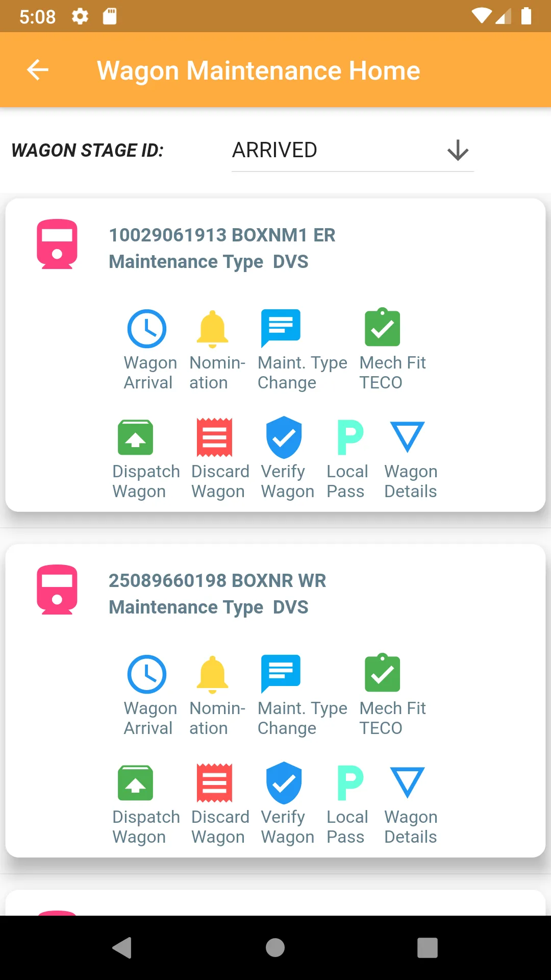Open Wagon Arrival clock icon for 10029061913
The image size is (551, 980).
point(147,329)
